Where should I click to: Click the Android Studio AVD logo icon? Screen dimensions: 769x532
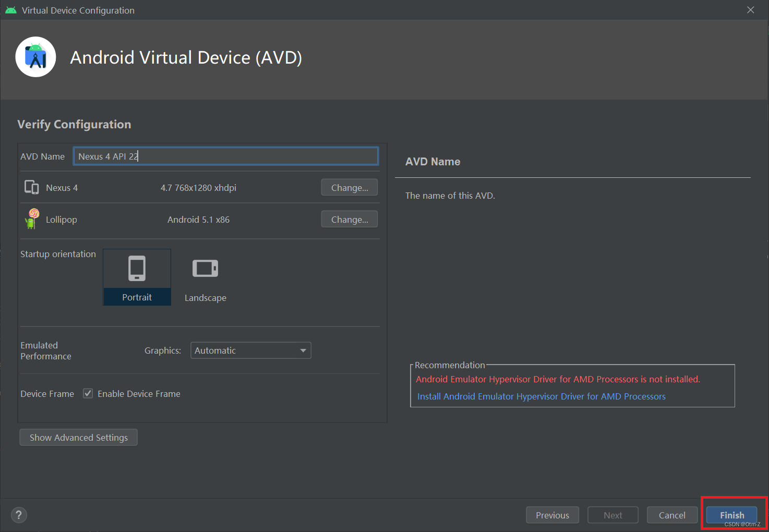[x=35, y=57]
